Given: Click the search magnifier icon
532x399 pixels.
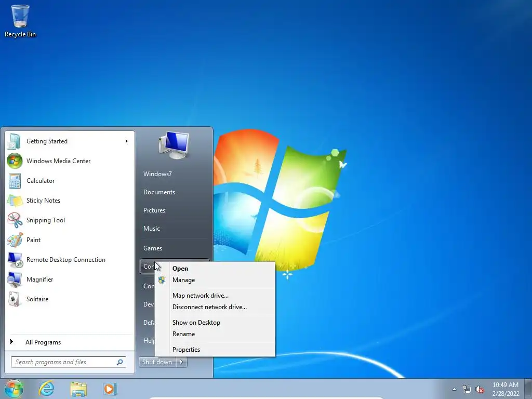Looking at the screenshot, I should coord(120,362).
